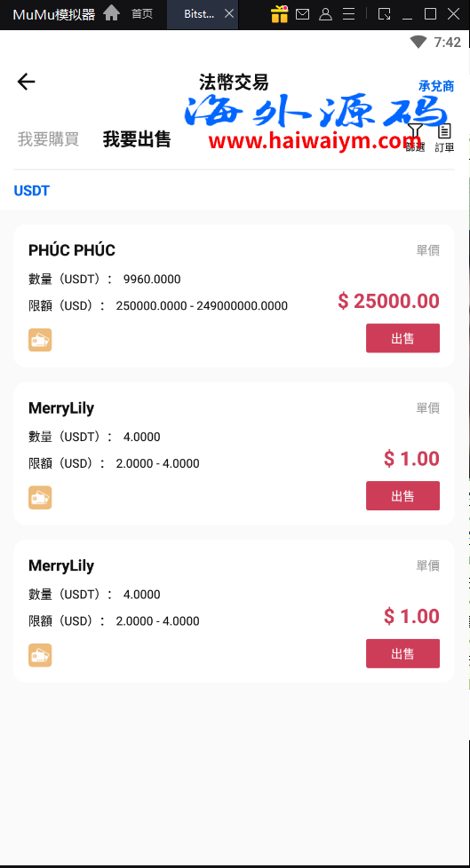The image size is (470, 868).
Task: Click the payment card icon on second MerryLily listing
Action: pyautogui.click(x=40, y=655)
